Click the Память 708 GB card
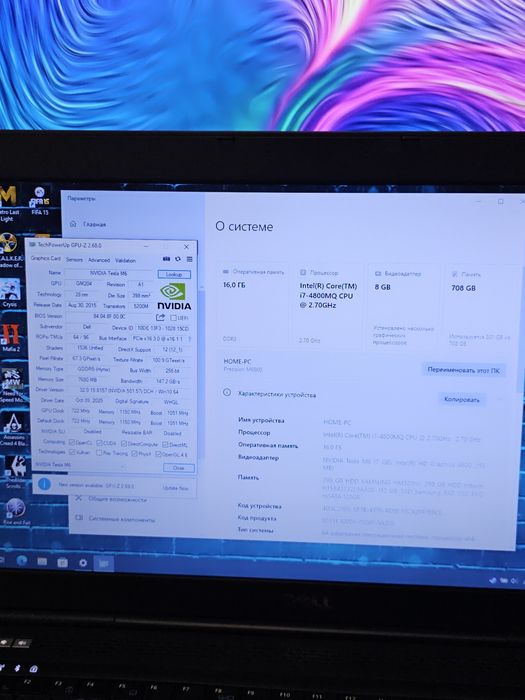The width and height of the screenshot is (525, 700). [x=482, y=310]
